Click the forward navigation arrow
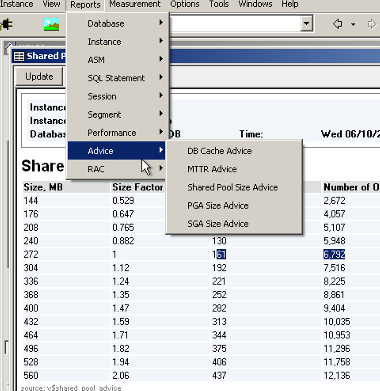Screen dimensions: 380x391 372,24
